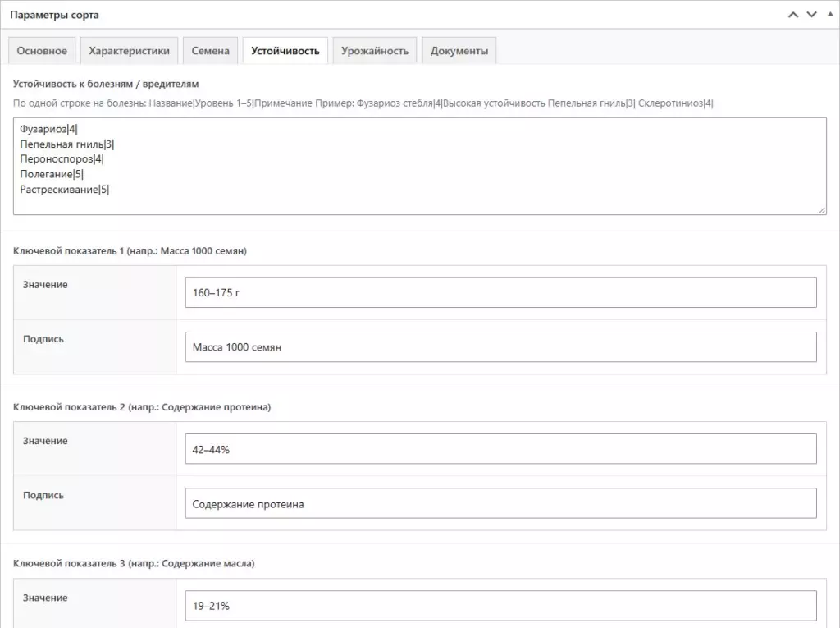Click the Пепельная гниль|3| line
The width and height of the screenshot is (840, 628).
pyautogui.click(x=67, y=144)
